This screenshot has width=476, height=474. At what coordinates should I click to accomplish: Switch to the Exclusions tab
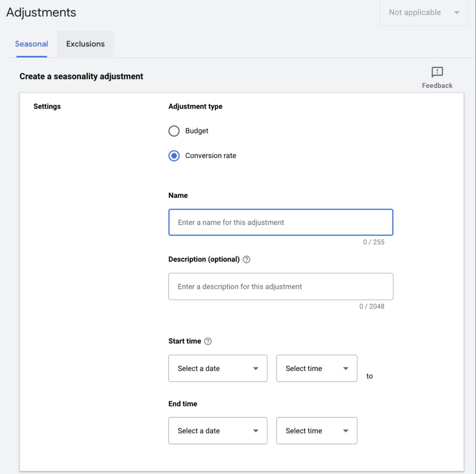click(85, 44)
